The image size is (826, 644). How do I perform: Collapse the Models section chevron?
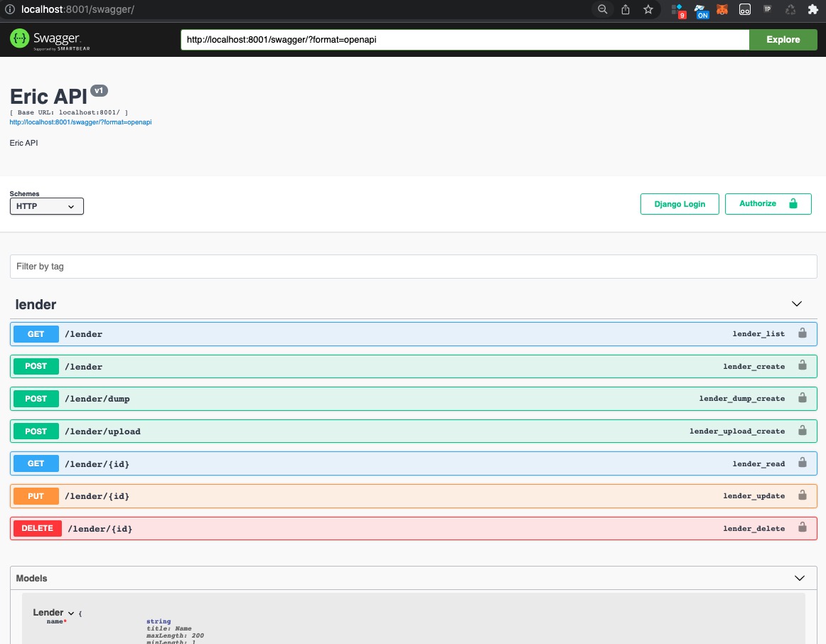tap(800, 578)
